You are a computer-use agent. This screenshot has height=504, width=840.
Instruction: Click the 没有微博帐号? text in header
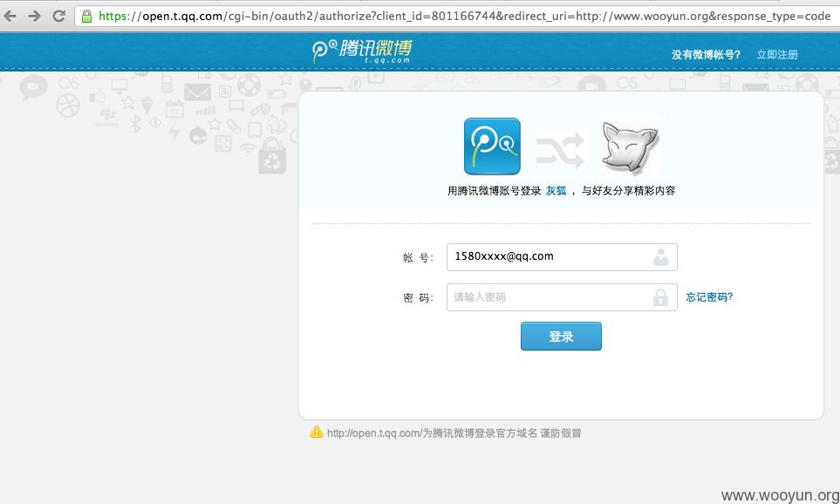point(706,55)
